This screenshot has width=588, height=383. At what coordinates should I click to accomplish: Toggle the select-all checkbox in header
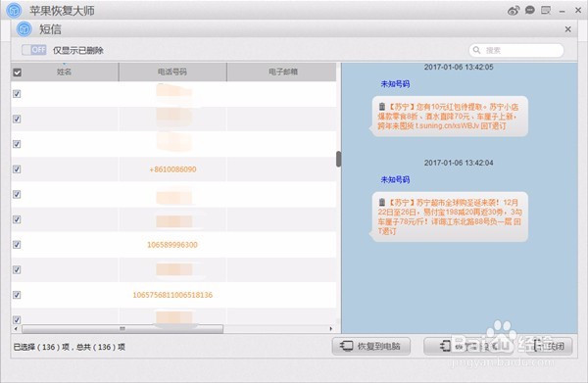click(18, 72)
